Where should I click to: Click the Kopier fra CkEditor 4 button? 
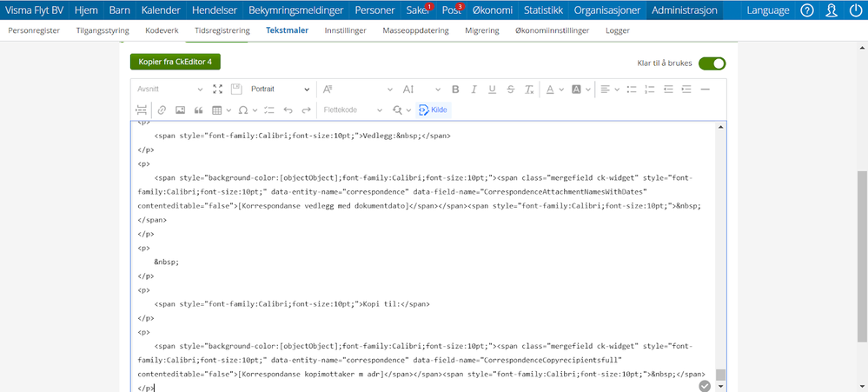pos(176,62)
